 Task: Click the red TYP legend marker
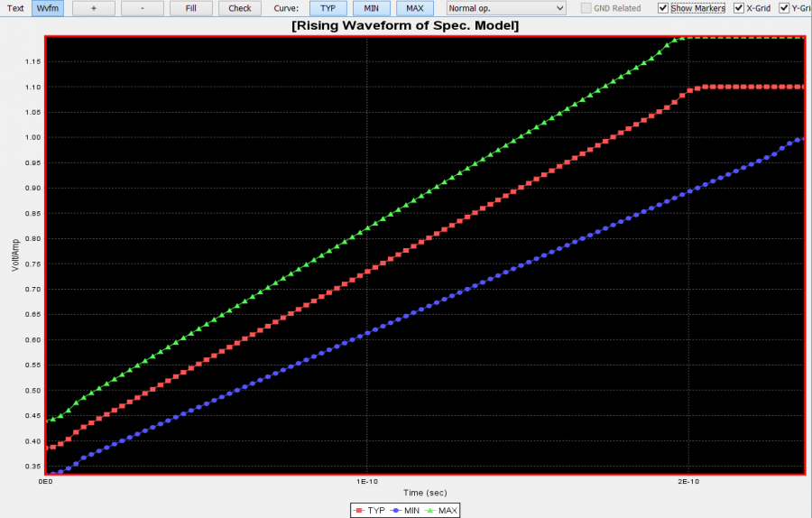pos(359,511)
